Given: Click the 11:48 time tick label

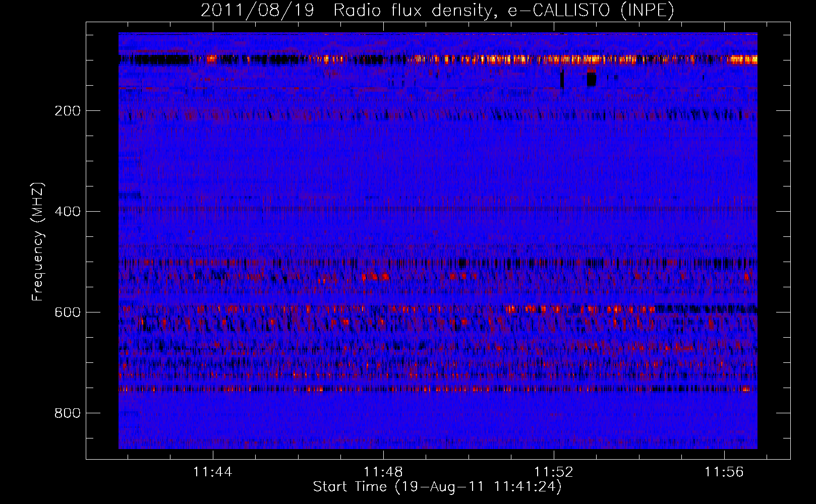Looking at the screenshot, I should pyautogui.click(x=383, y=472).
